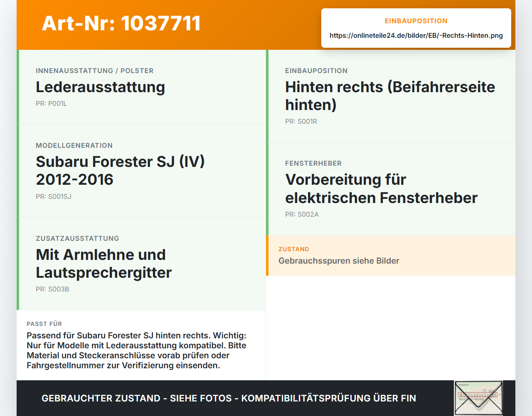This screenshot has width=532, height=416.
Task: Select the Lederausstattung heading
Action: pos(100,87)
